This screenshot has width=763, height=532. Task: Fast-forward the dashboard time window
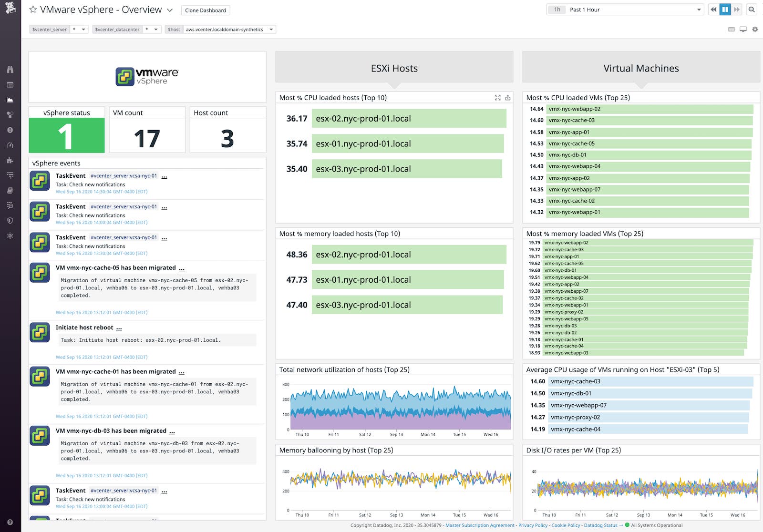coord(737,10)
